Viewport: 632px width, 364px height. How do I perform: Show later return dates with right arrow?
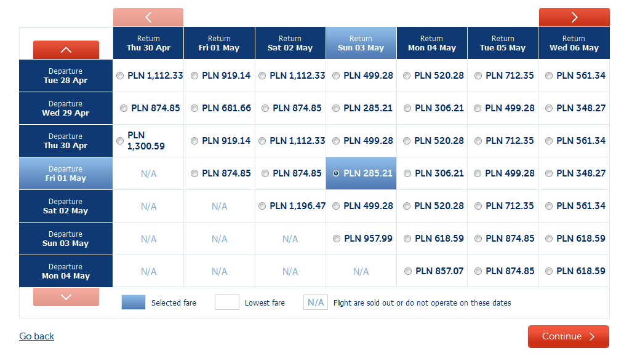point(574,17)
